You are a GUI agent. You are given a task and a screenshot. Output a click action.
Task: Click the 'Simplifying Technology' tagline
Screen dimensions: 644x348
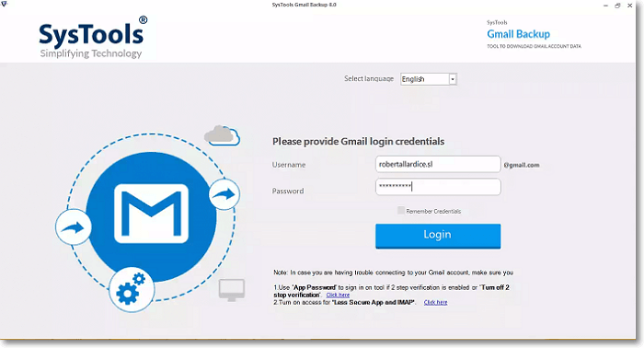coord(91,53)
